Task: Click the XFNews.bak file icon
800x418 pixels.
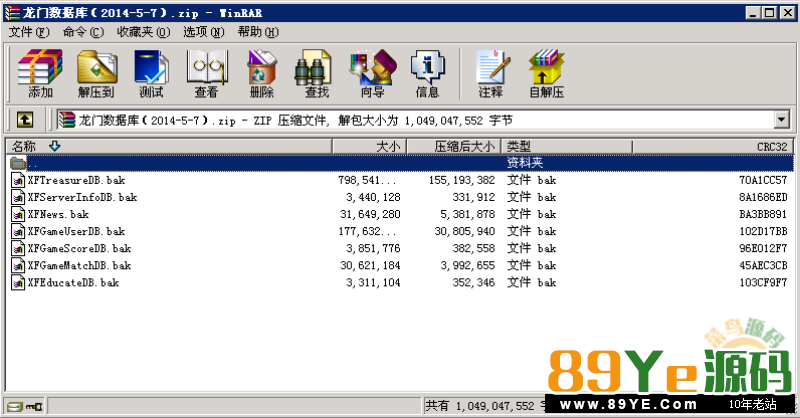Action: point(18,214)
